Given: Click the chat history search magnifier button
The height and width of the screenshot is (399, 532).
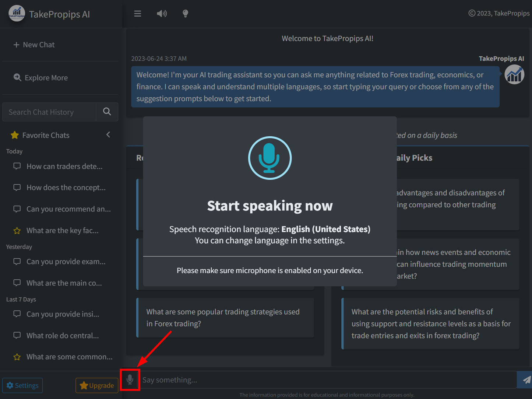Looking at the screenshot, I should (x=107, y=112).
